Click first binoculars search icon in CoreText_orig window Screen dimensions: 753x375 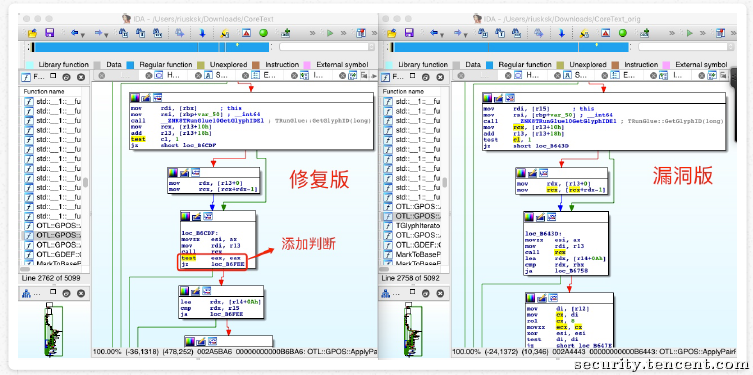pyautogui.click(x=483, y=33)
